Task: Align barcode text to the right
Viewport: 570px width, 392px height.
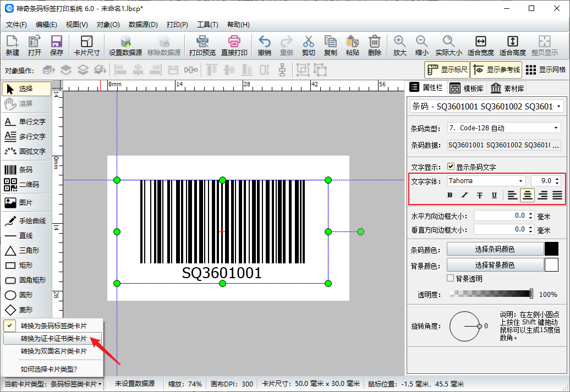Action: 542,195
